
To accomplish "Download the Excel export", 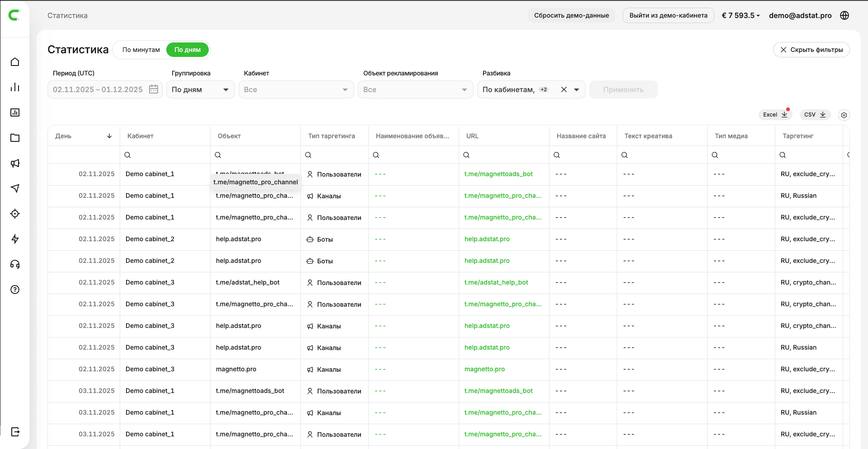I will click(775, 115).
